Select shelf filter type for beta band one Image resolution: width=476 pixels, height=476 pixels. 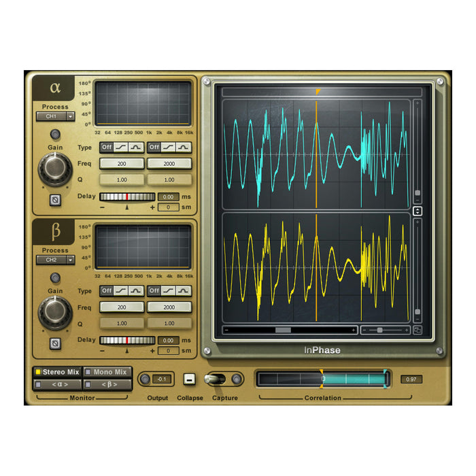click(x=121, y=291)
